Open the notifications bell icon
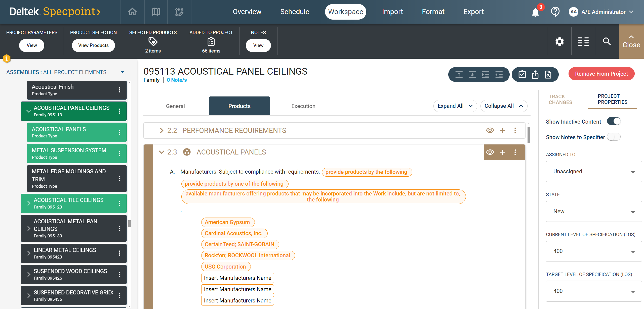644x309 pixels. 535,12
